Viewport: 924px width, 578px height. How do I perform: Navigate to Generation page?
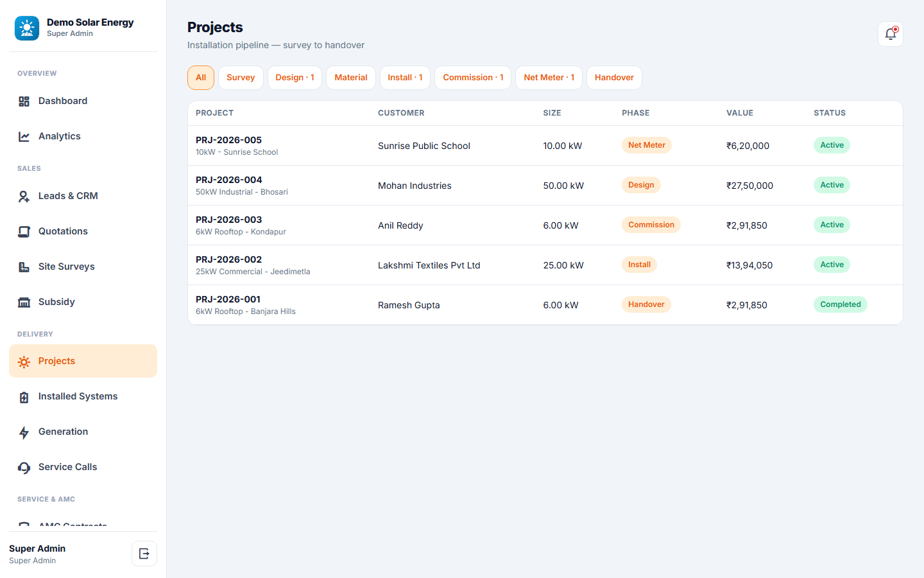click(x=83, y=432)
